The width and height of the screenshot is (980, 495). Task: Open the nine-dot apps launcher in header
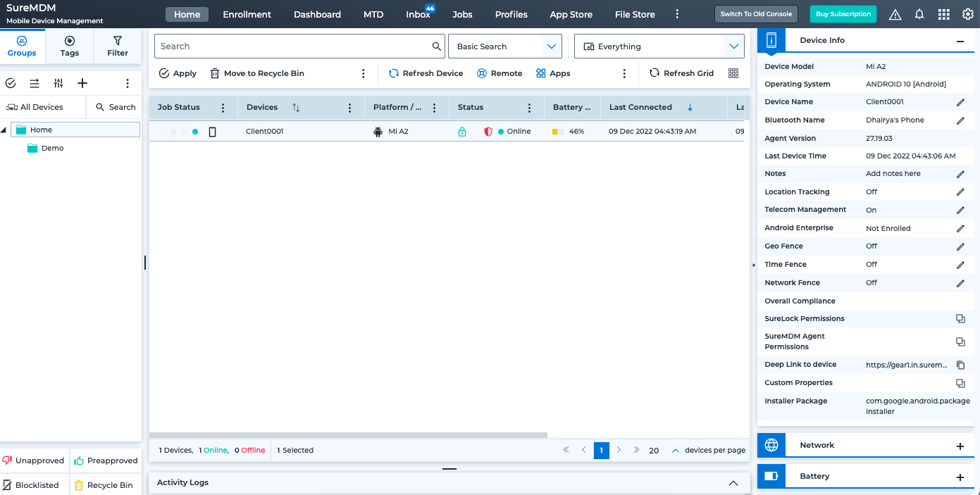pos(944,14)
